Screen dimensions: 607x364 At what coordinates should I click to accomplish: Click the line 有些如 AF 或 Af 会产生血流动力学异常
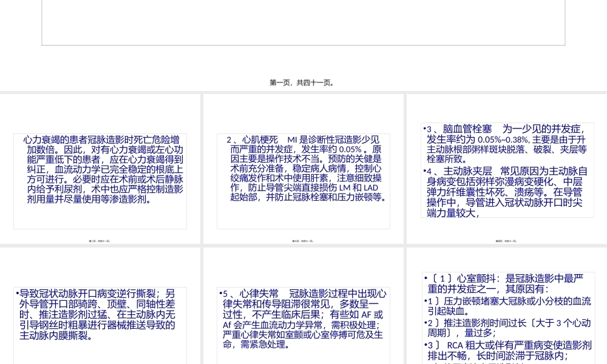click(303, 320)
